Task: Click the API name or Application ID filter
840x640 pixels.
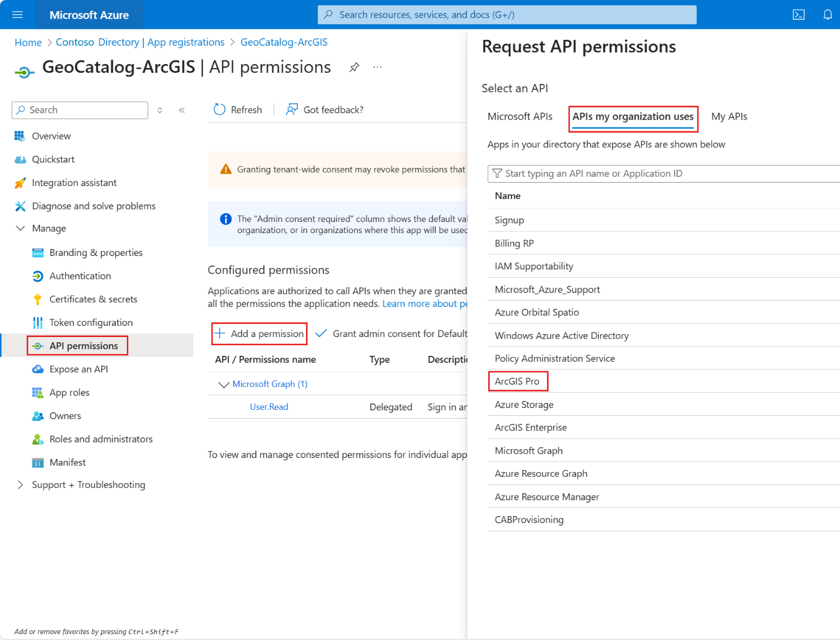Action: pos(664,173)
